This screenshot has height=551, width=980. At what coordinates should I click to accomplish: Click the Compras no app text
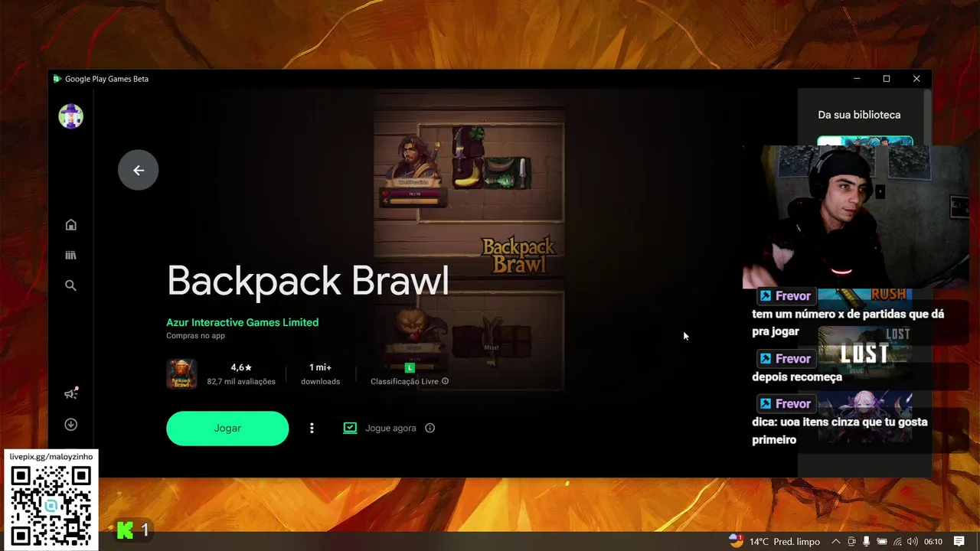pos(195,336)
